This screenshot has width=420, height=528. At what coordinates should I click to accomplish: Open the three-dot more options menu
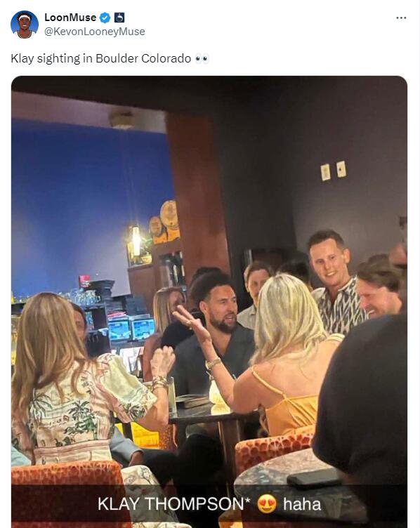pos(401,18)
